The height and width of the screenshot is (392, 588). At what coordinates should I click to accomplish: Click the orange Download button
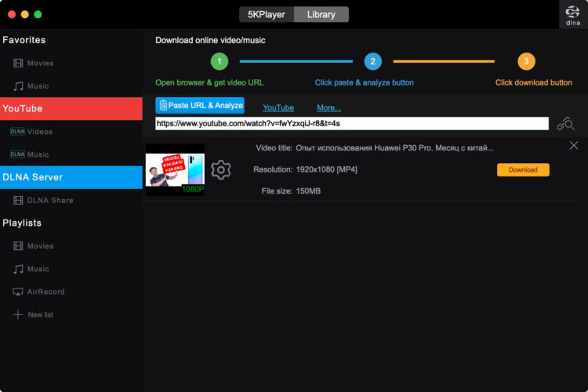tap(523, 170)
